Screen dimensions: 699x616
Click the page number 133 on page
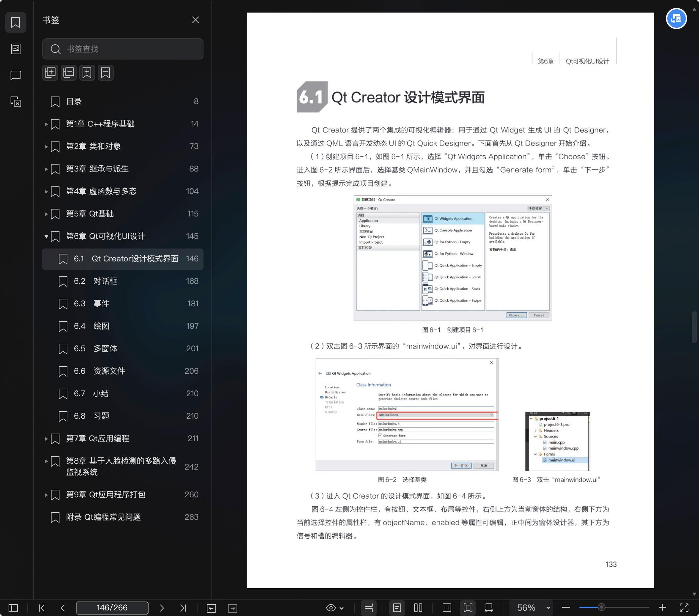(x=611, y=565)
